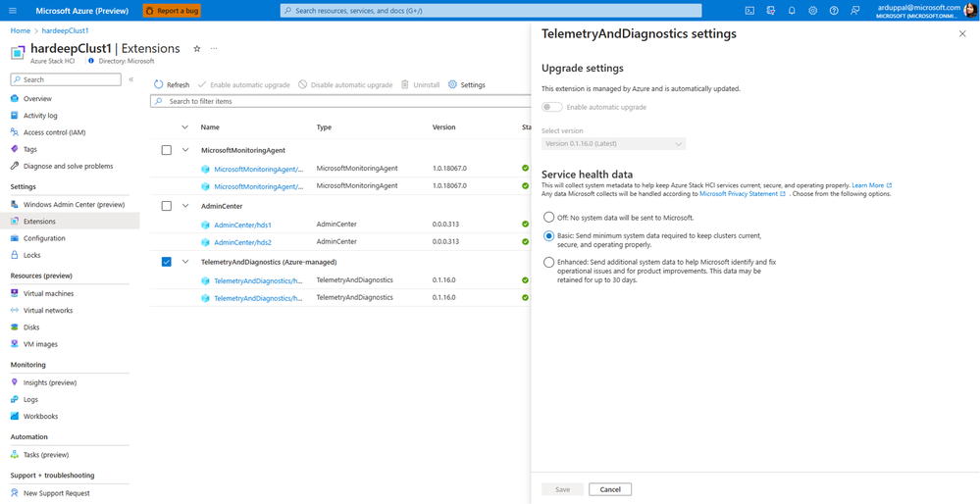Click Uninstall in the toolbar
This screenshot has width=980, height=504.
click(x=421, y=85)
